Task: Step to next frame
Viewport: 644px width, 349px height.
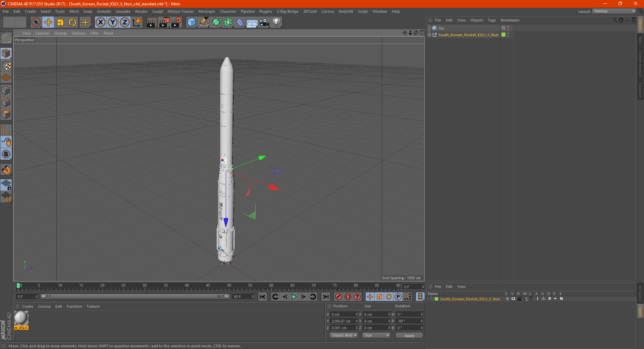Action: [303, 297]
